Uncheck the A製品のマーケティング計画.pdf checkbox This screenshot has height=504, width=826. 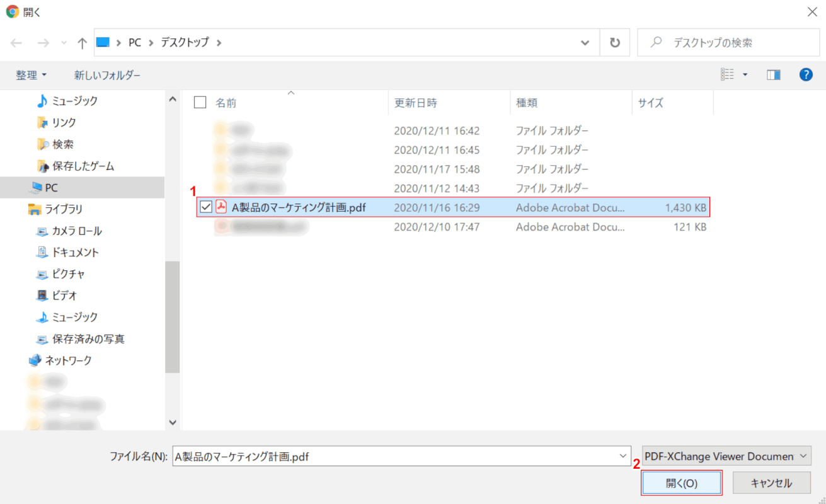205,207
